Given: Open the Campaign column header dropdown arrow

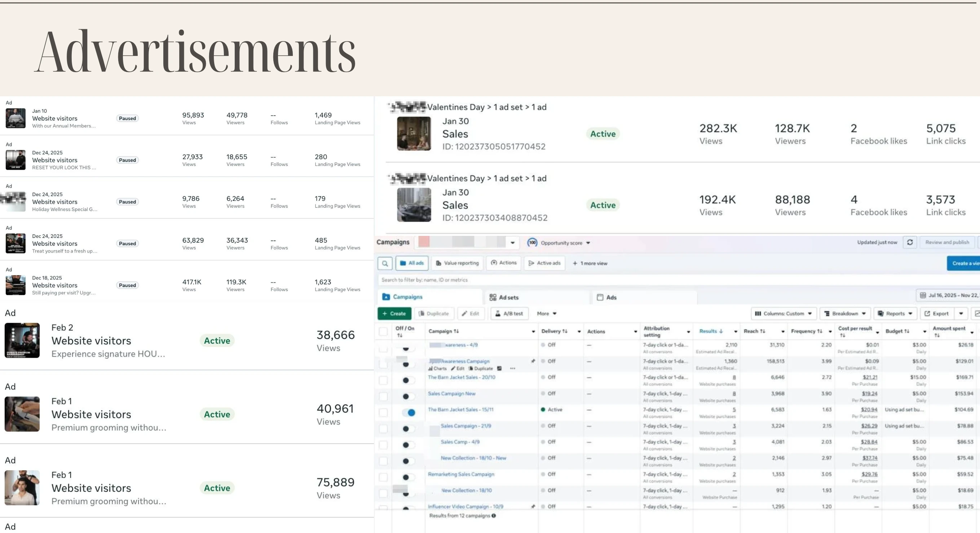Looking at the screenshot, I should pyautogui.click(x=533, y=332).
